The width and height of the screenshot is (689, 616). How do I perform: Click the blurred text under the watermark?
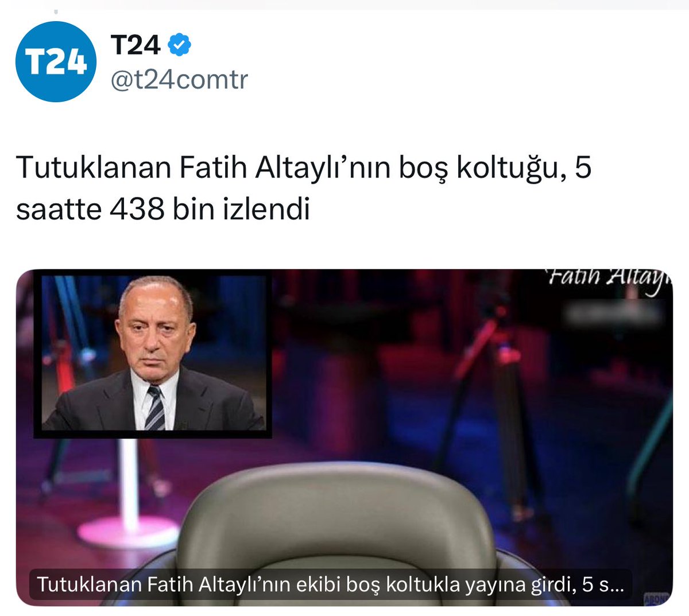pyautogui.click(x=614, y=313)
